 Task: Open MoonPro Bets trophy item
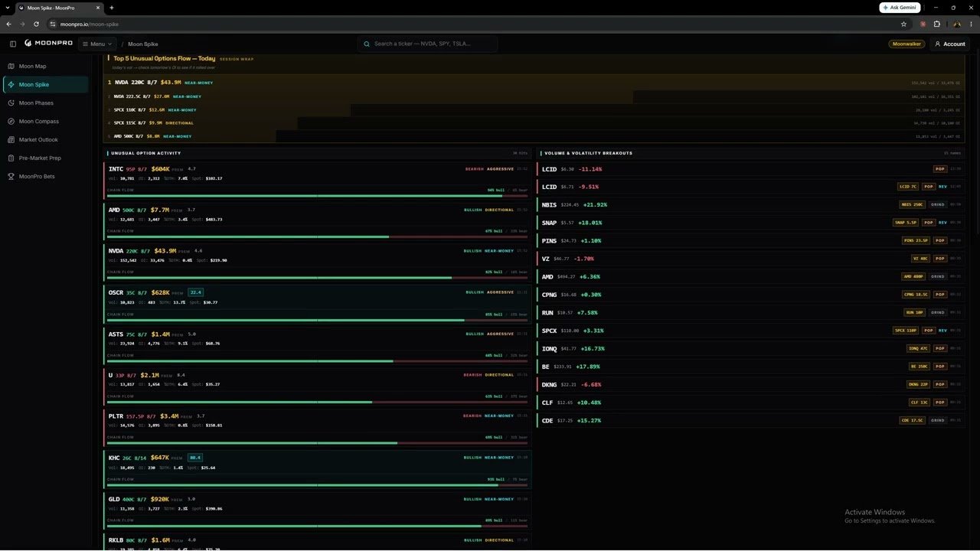[x=45, y=177]
